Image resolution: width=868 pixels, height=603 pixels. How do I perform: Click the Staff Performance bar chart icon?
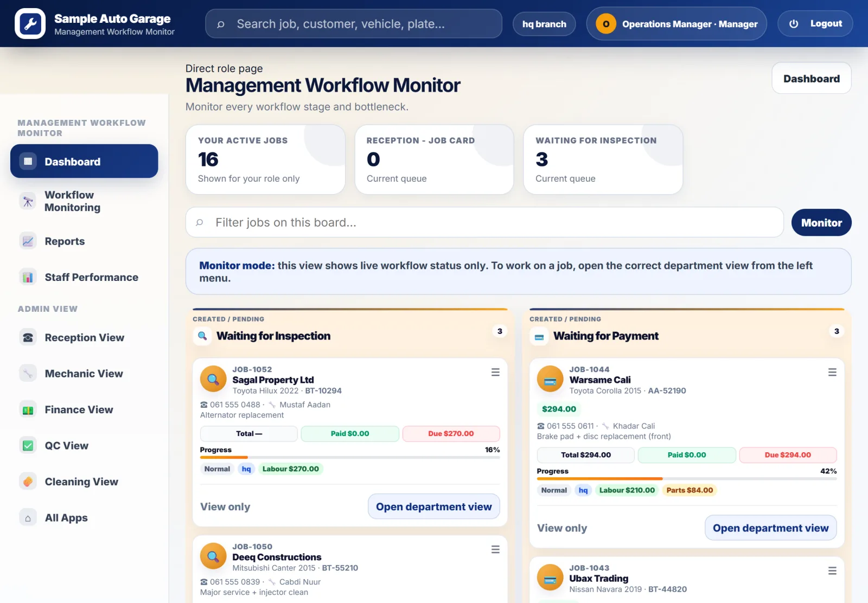tap(28, 277)
